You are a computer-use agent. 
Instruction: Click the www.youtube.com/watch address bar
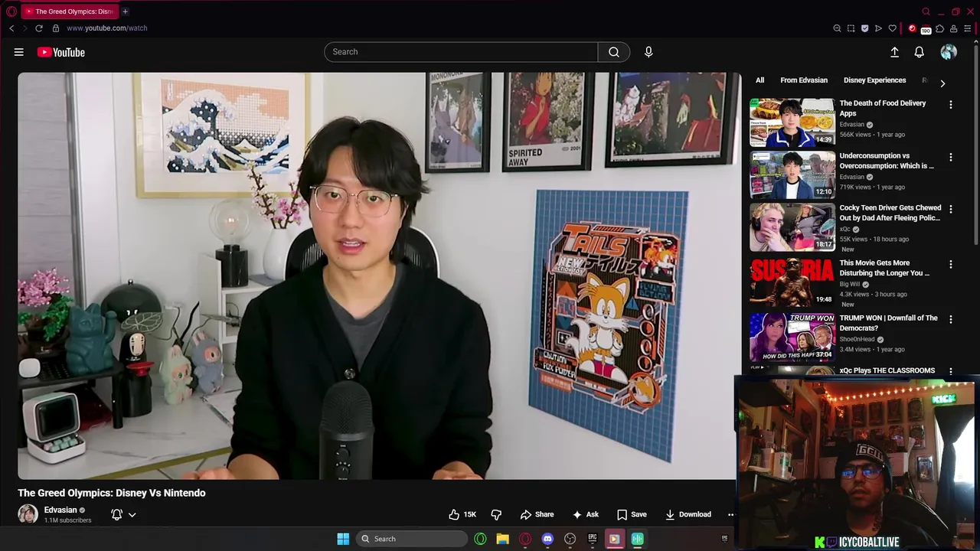(106, 28)
